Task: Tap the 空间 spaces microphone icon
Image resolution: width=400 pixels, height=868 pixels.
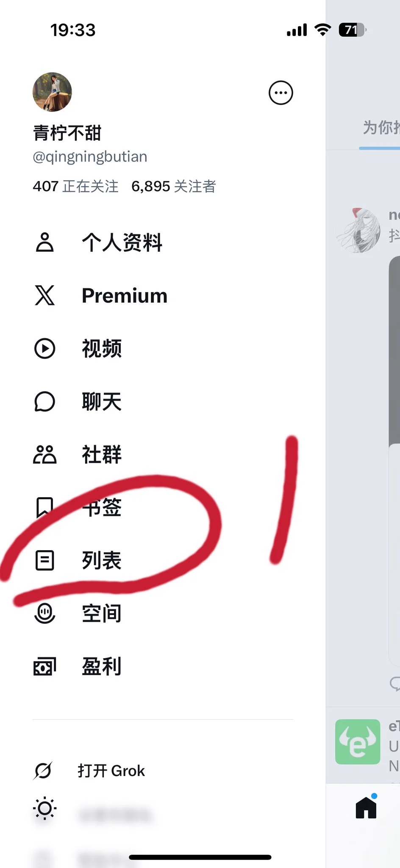Action: pyautogui.click(x=44, y=613)
